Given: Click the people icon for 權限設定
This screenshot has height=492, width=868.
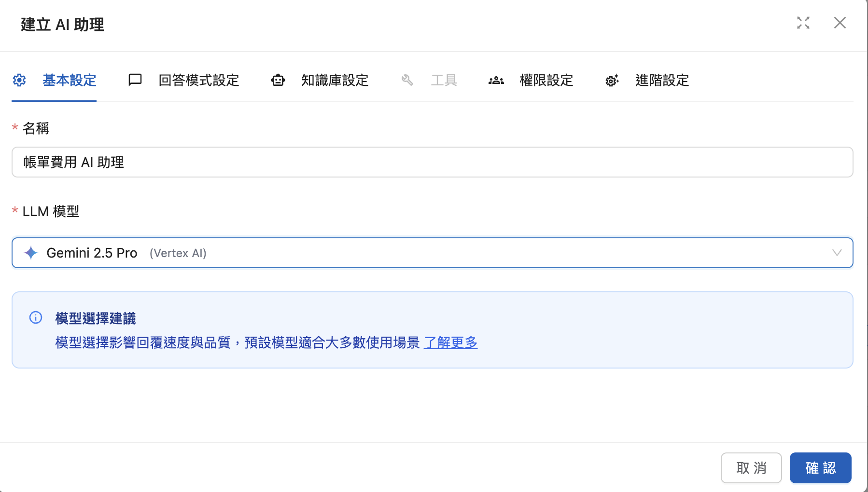Looking at the screenshot, I should (x=496, y=80).
